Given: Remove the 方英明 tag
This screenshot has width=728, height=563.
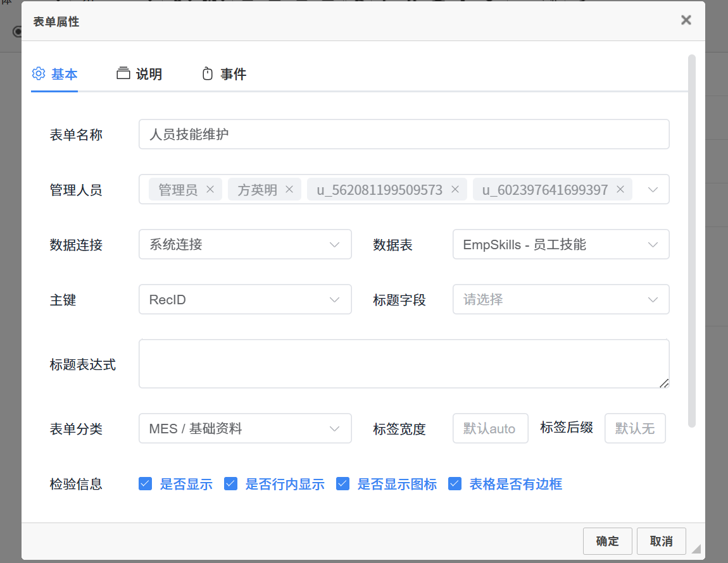Looking at the screenshot, I should [289, 190].
